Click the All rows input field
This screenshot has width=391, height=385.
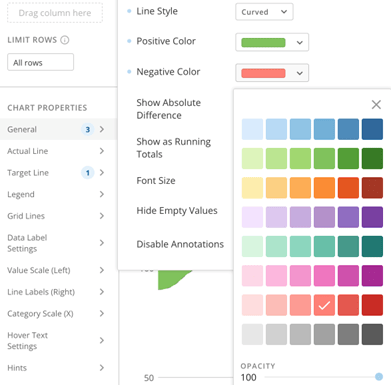40,62
